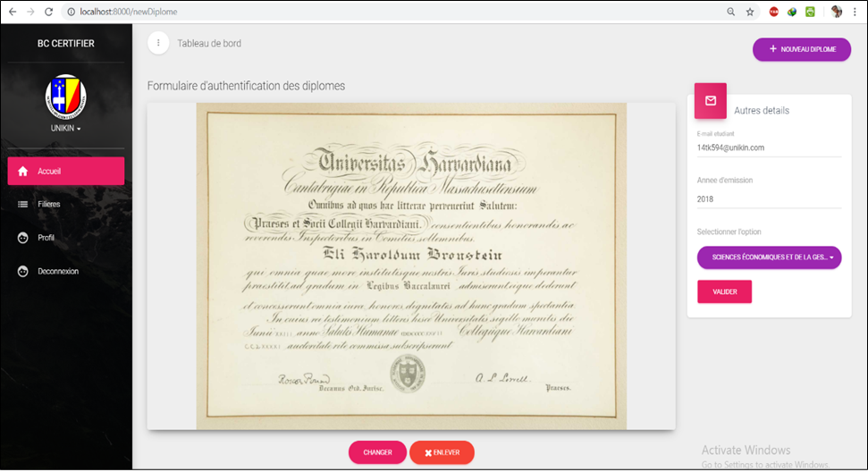Screen dimensions: 868x472
Task: Click the browser zoom magnifier icon
Action: coord(731,12)
